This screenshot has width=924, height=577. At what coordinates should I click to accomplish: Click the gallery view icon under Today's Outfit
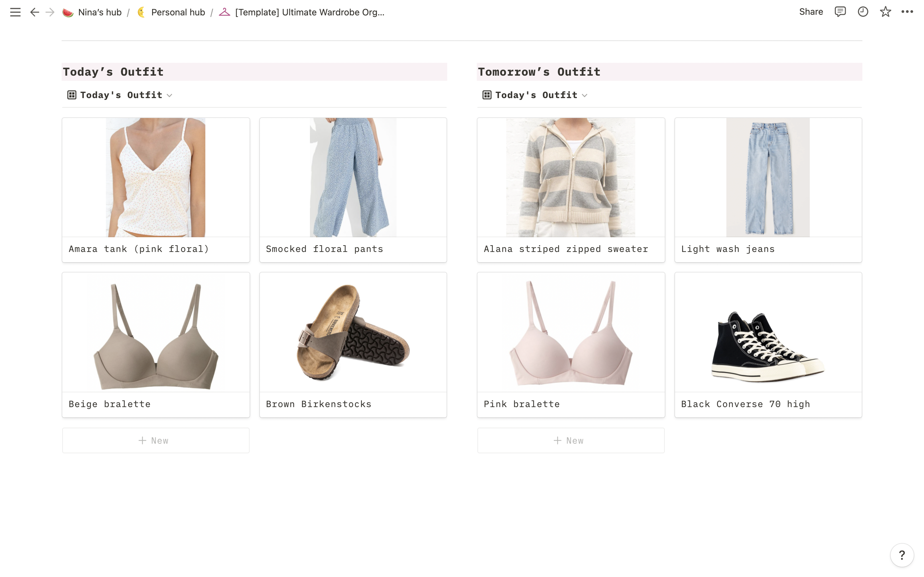72,95
